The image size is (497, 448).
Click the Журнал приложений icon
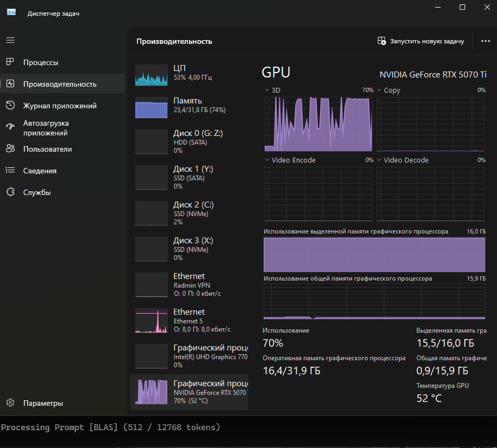pos(10,106)
